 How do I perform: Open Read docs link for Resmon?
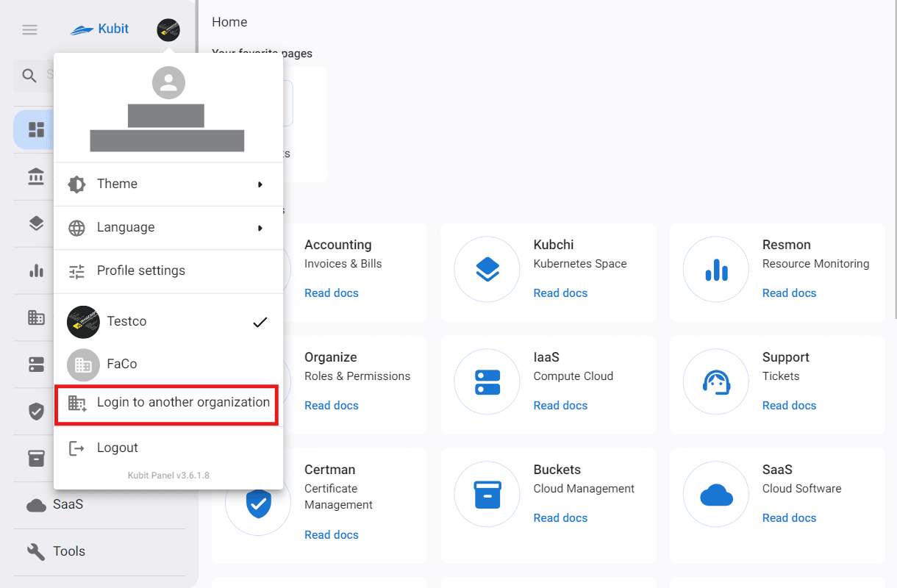(789, 293)
